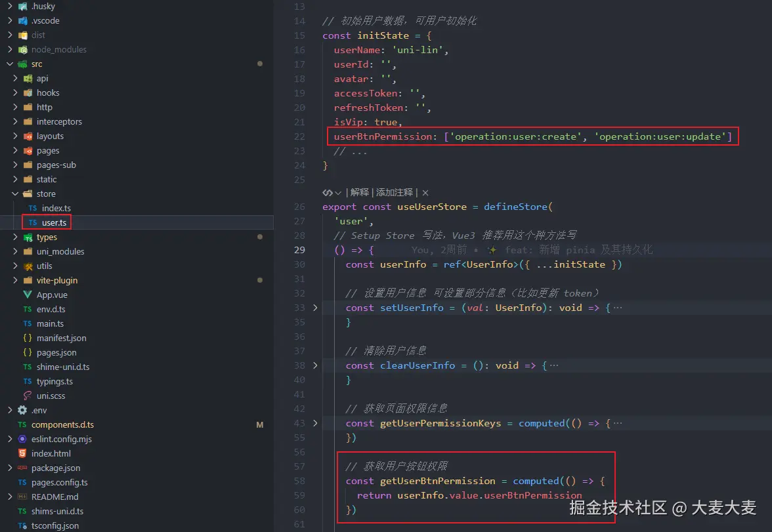Click the types folder icon
The height and width of the screenshot is (532, 772).
pos(28,237)
